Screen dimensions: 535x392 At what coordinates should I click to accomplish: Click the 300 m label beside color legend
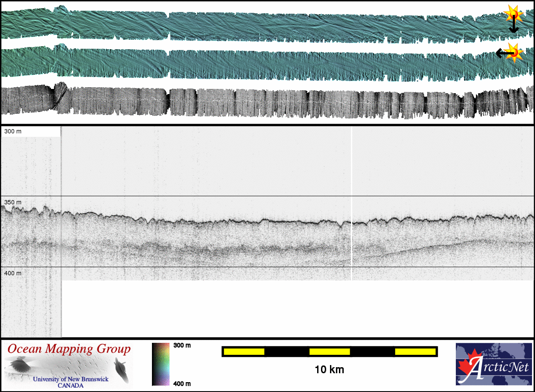click(182, 345)
